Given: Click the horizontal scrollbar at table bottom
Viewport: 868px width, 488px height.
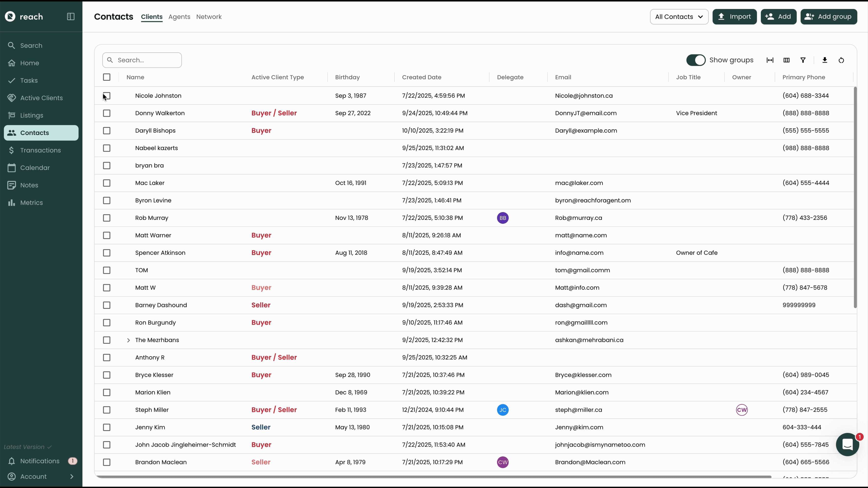Looking at the screenshot, I should click(x=433, y=477).
